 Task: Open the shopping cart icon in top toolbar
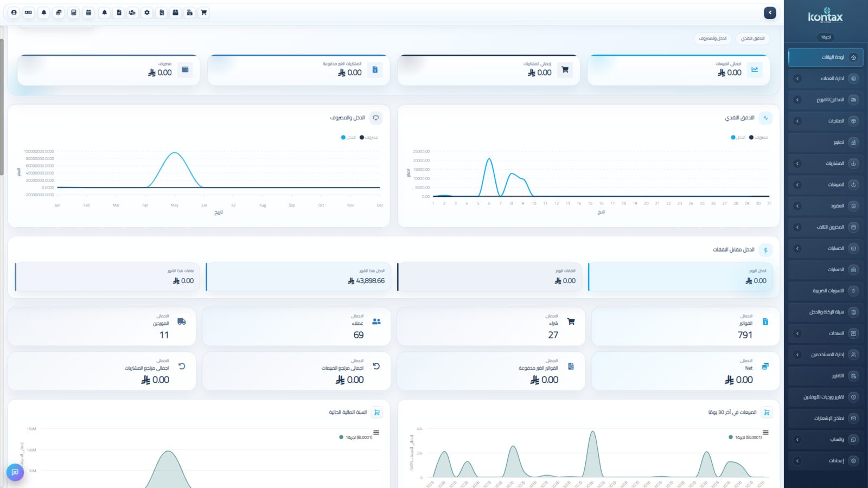[x=203, y=12]
